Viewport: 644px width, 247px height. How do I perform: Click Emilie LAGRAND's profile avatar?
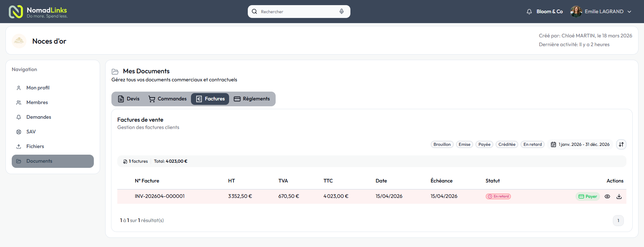click(x=576, y=12)
